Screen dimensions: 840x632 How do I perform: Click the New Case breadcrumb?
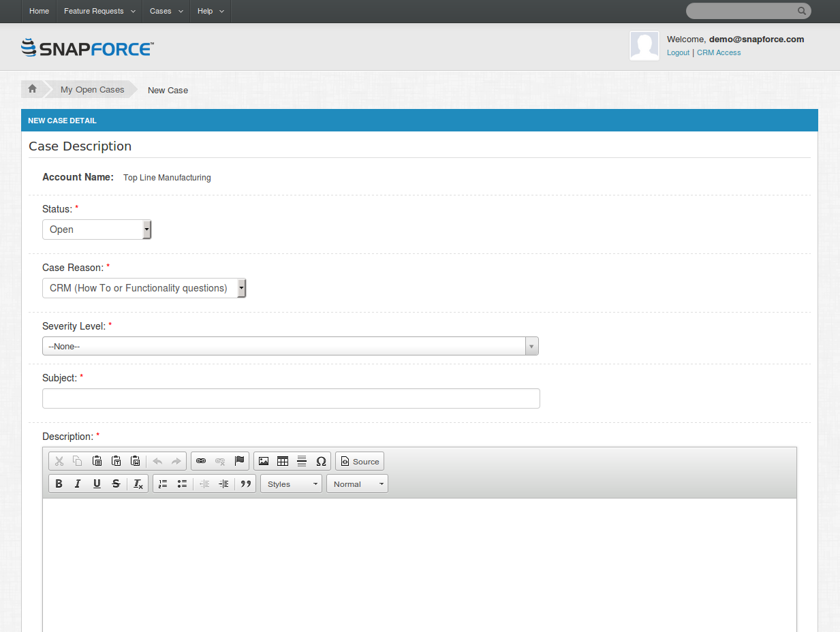tap(168, 90)
